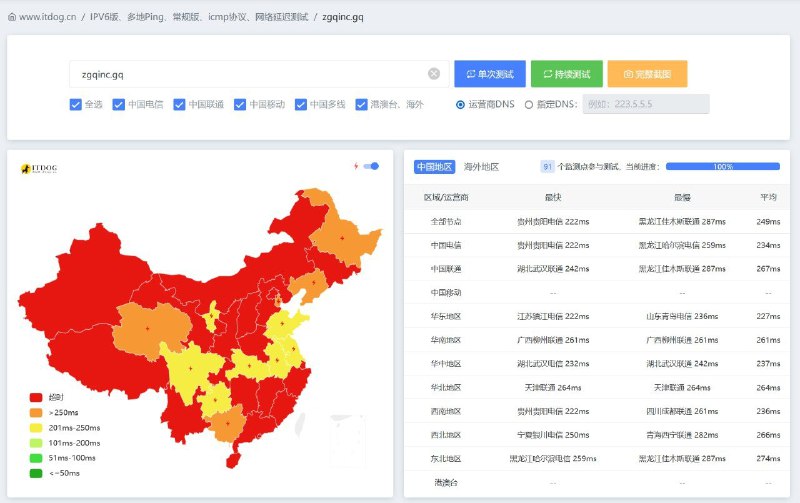Click the red 超时 legend swatch

pyautogui.click(x=36, y=397)
